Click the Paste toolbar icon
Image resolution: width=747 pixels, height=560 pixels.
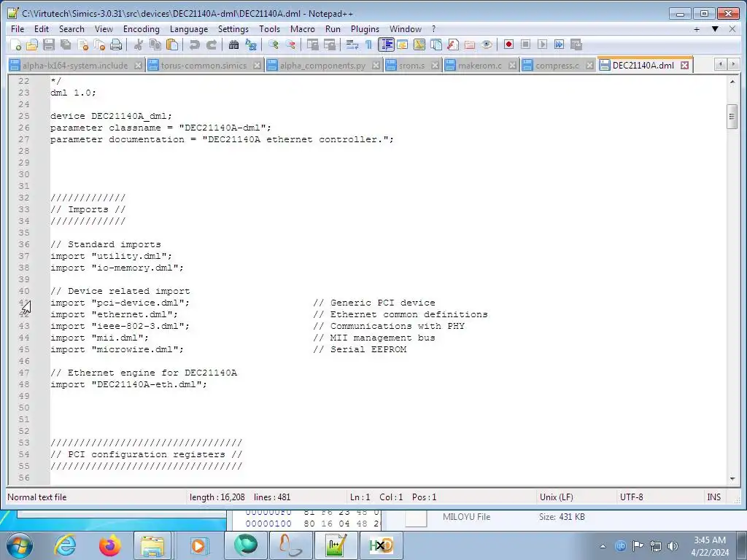point(172,44)
